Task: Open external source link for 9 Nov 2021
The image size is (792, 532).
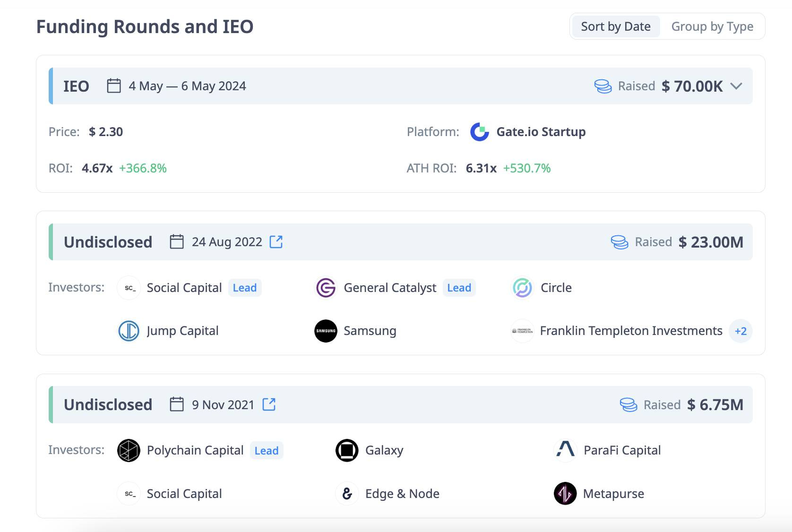Action: tap(269, 404)
